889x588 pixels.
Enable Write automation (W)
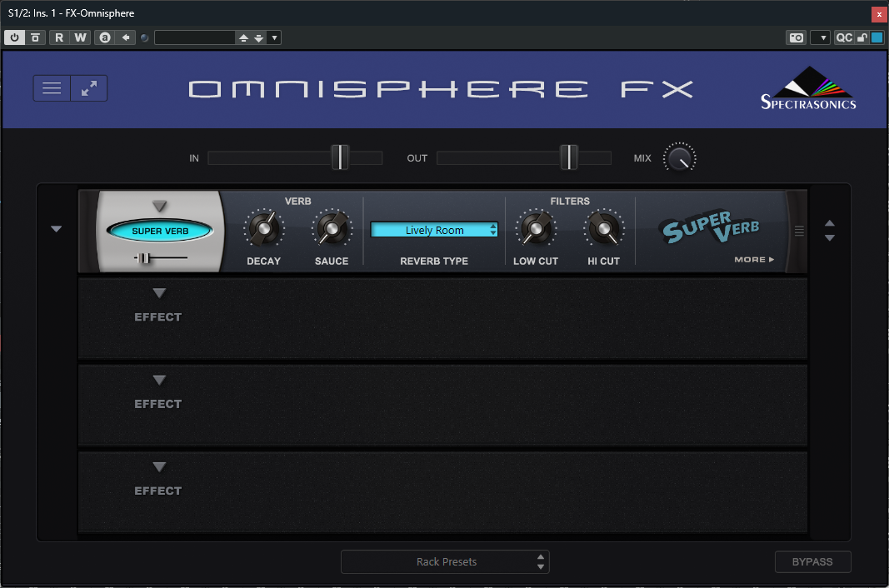coord(80,37)
